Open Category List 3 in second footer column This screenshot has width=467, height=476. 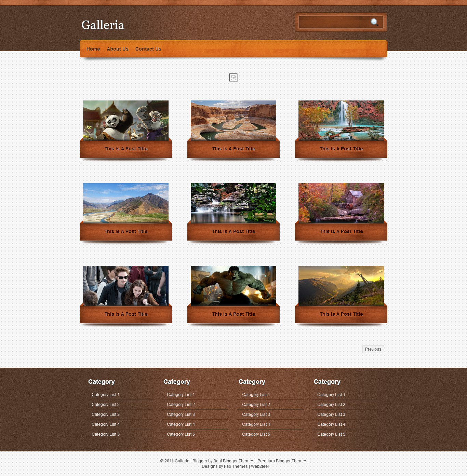(181, 414)
